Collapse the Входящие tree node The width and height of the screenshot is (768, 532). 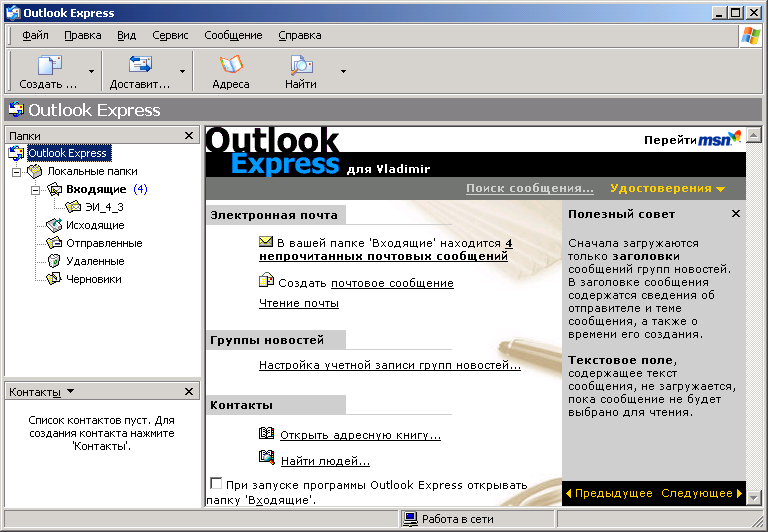point(35,190)
